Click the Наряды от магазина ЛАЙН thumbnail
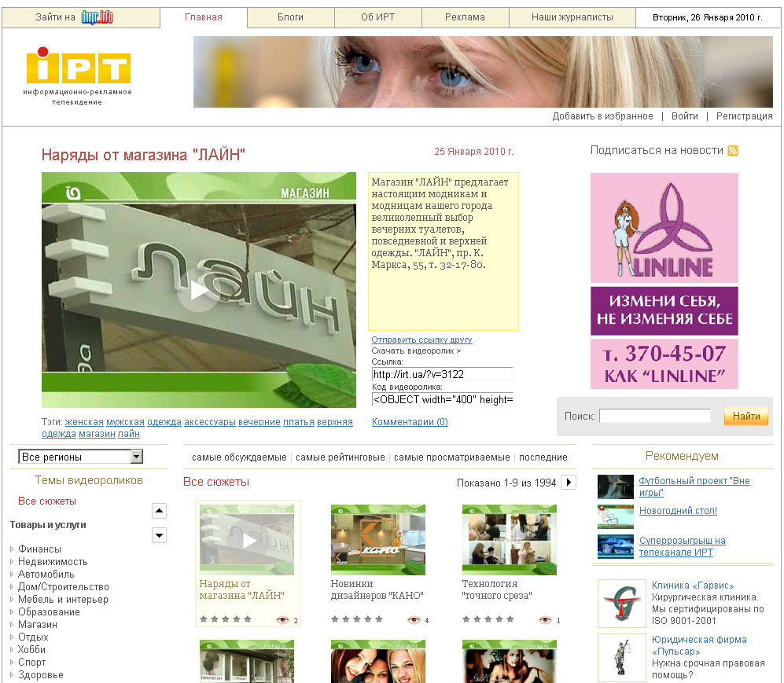Viewport: 784px width, 683px height. click(x=246, y=540)
